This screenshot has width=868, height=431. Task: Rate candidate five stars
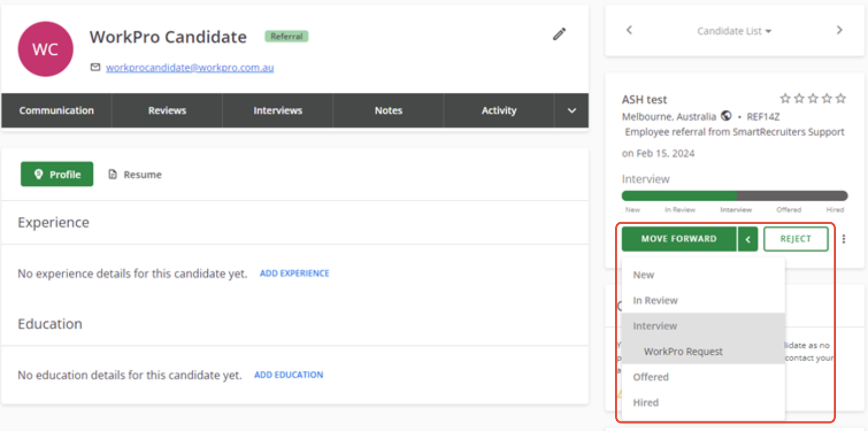[x=841, y=98]
